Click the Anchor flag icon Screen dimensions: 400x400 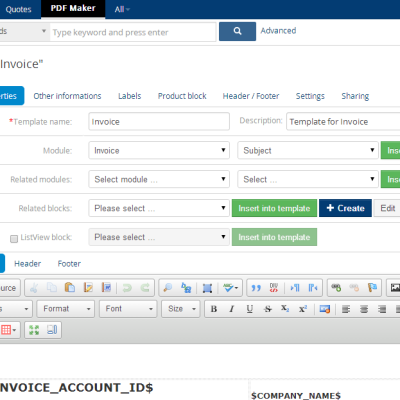372,288
